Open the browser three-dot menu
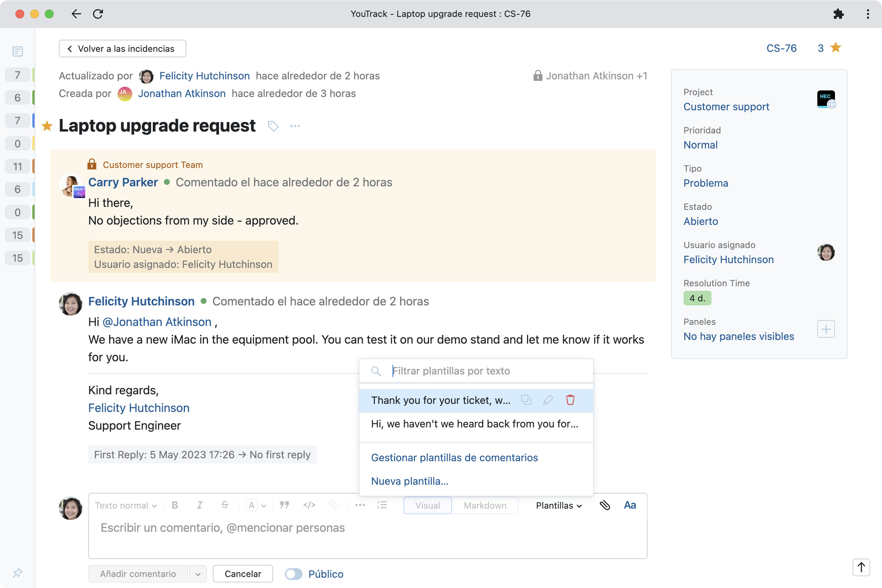 click(x=868, y=14)
